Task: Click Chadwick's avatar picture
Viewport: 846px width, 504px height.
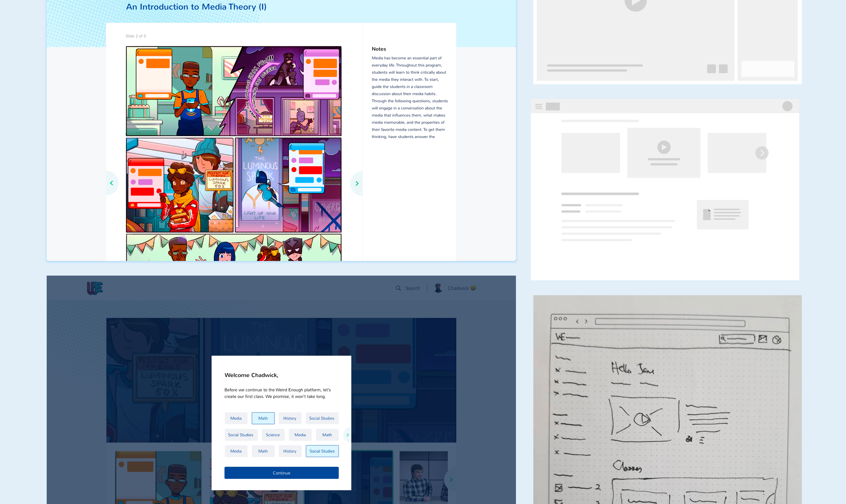Action: click(438, 288)
